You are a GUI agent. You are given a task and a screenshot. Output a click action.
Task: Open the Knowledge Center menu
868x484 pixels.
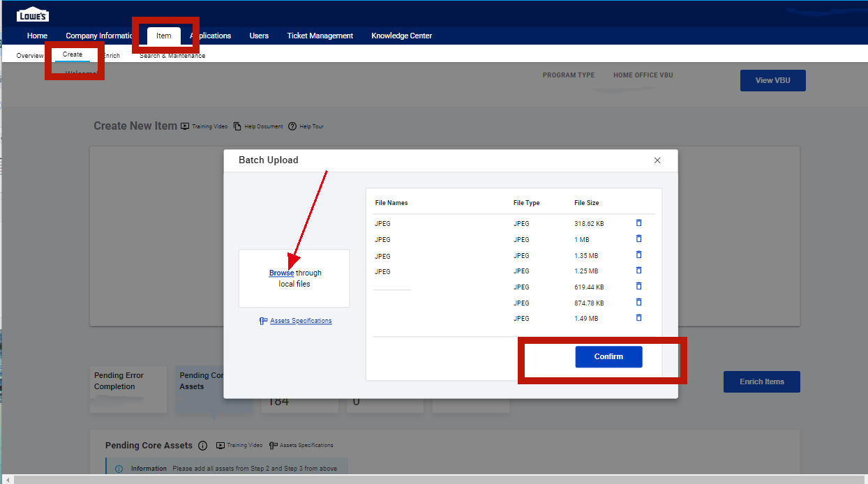402,36
